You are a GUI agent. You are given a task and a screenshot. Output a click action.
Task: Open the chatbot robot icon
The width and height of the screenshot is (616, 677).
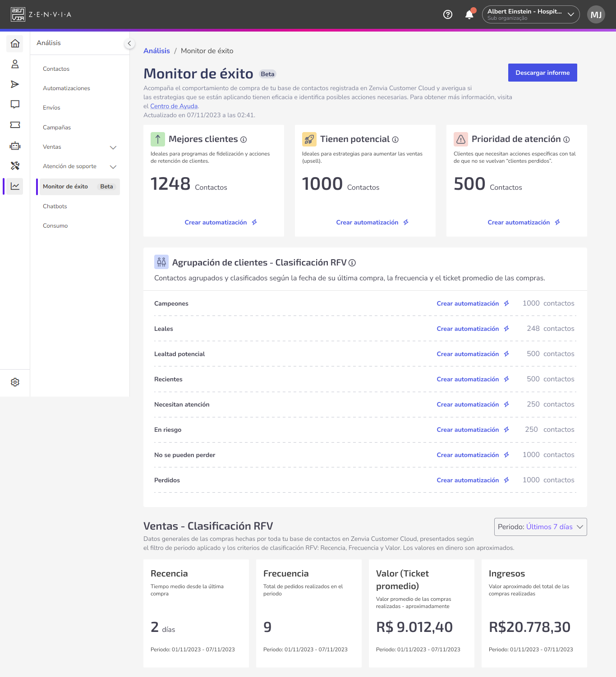pos(15,146)
